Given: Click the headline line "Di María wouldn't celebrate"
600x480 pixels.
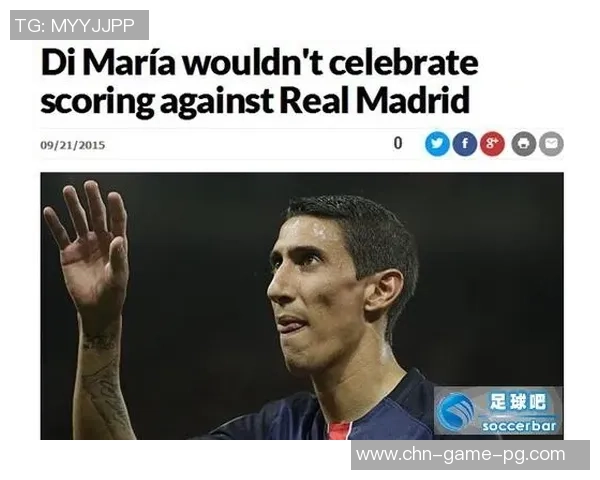Looking at the screenshot, I should point(259,62).
